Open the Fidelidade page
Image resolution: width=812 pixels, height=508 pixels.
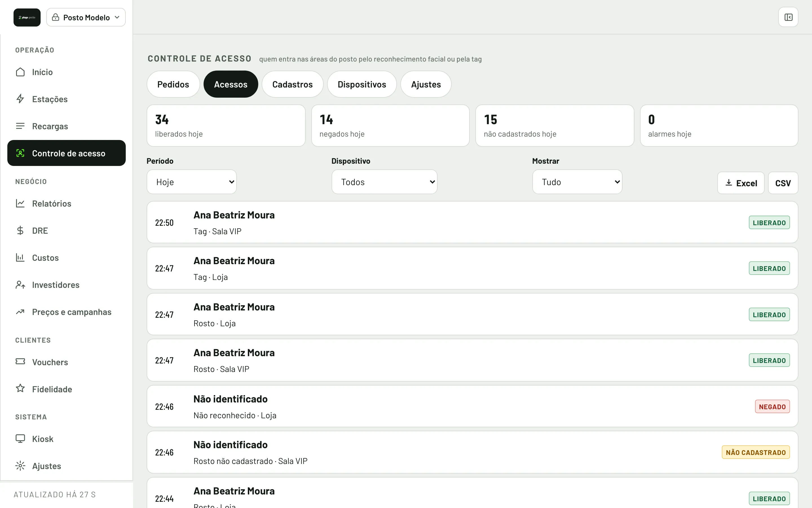(67, 389)
